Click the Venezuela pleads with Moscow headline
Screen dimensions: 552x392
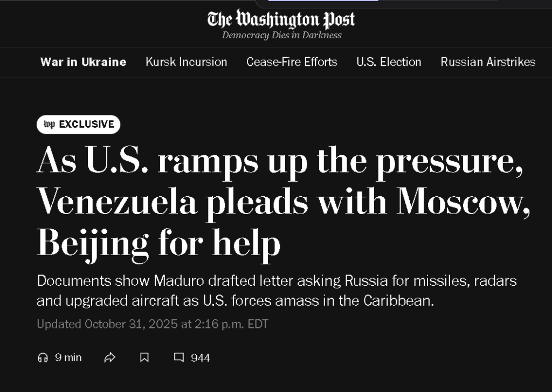283,202
